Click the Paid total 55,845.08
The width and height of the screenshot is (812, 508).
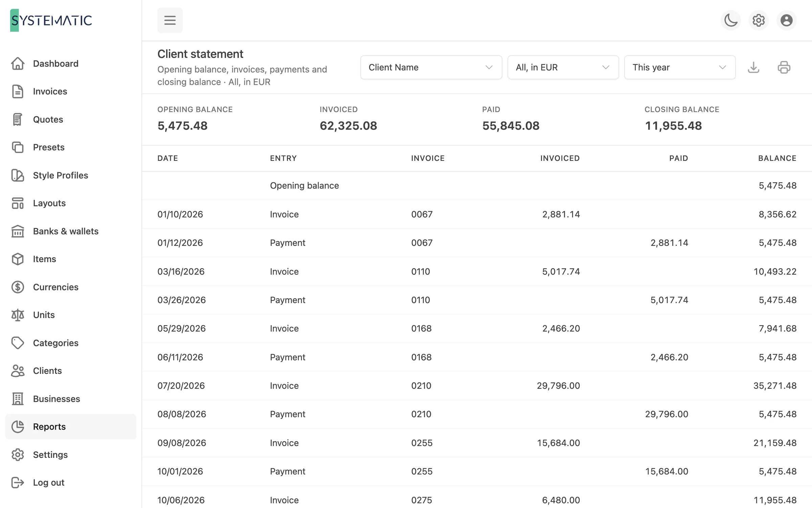[511, 126]
